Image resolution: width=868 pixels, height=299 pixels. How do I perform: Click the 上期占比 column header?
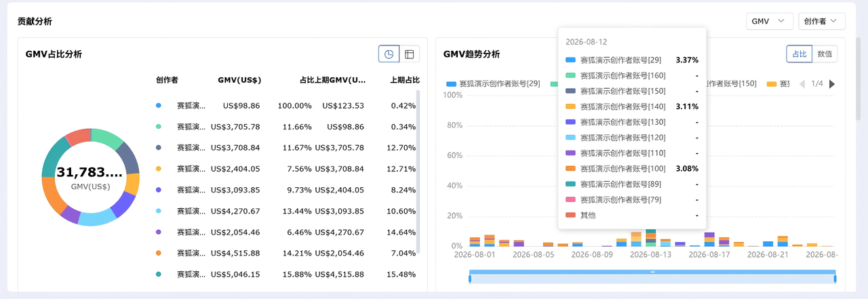(x=405, y=80)
